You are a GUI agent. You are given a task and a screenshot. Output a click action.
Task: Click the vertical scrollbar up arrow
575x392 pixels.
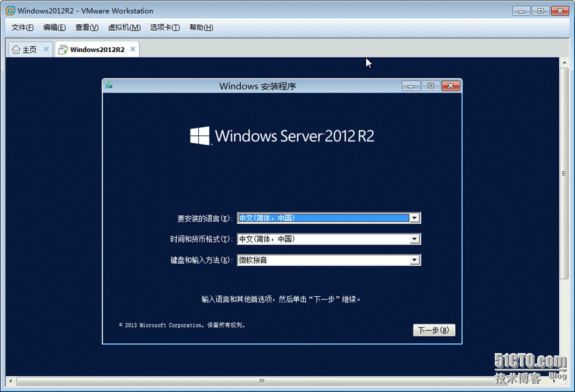point(565,63)
